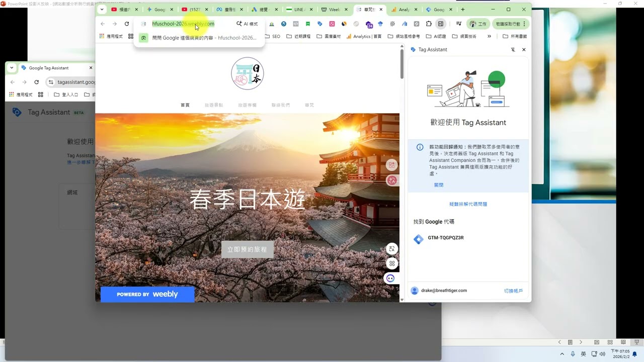Open the 工作 profile button
This screenshot has width=644, height=362.
(x=478, y=24)
